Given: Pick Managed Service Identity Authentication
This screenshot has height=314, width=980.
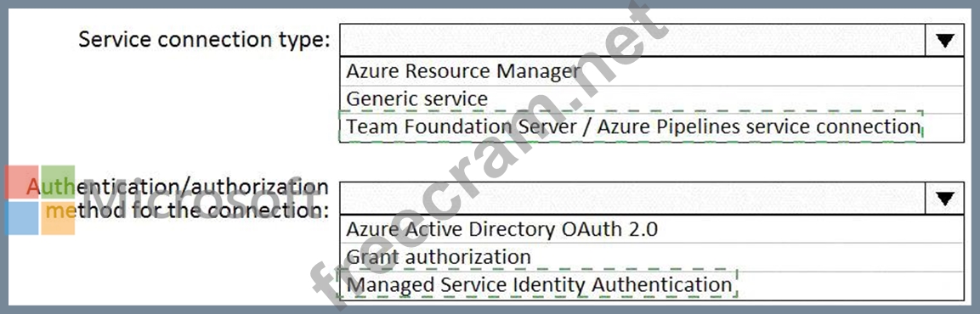Looking at the screenshot, I should pyautogui.click(x=652, y=285).
